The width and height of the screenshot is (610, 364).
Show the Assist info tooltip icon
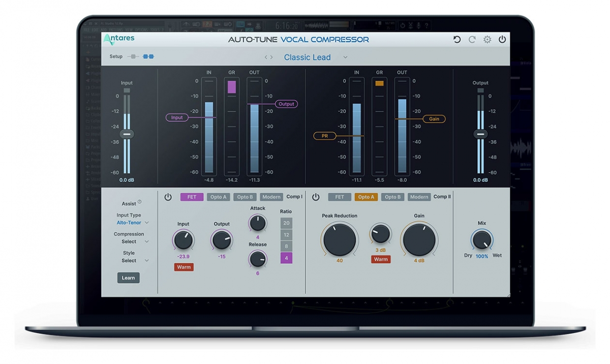pos(140,202)
